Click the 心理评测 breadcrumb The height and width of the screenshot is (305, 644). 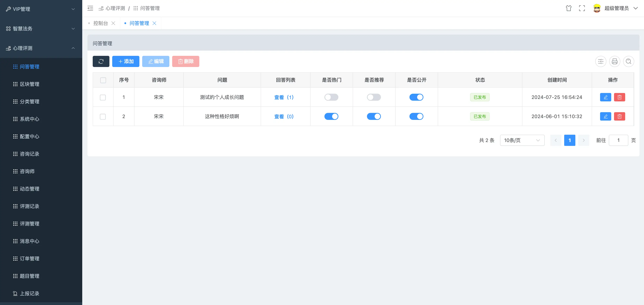[x=112, y=8]
